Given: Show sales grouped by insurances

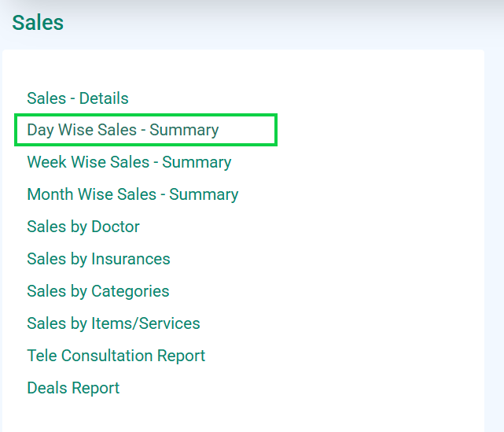Looking at the screenshot, I should (98, 259).
